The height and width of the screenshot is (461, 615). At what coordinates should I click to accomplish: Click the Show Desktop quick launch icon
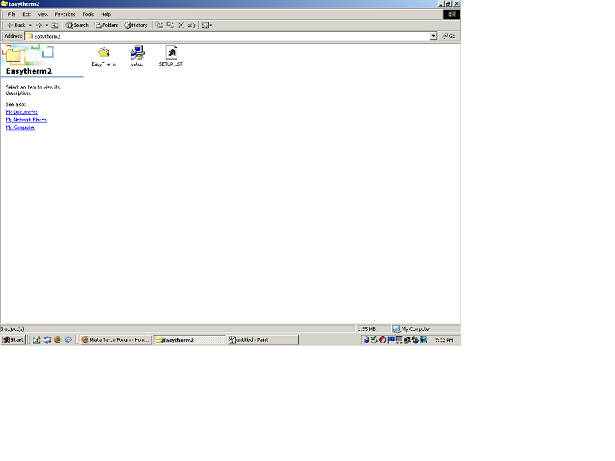click(36, 340)
